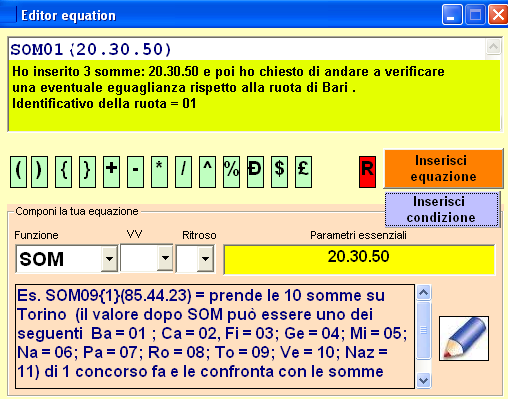The height and width of the screenshot is (399, 508).
Task: Click the help text scrollbar down arrow
Action: (x=423, y=380)
